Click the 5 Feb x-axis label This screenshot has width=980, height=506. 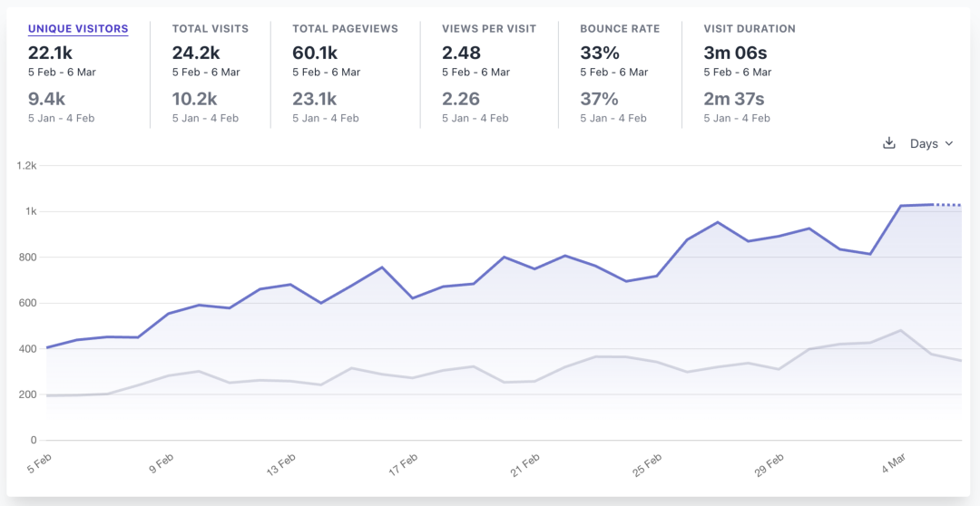(x=39, y=465)
